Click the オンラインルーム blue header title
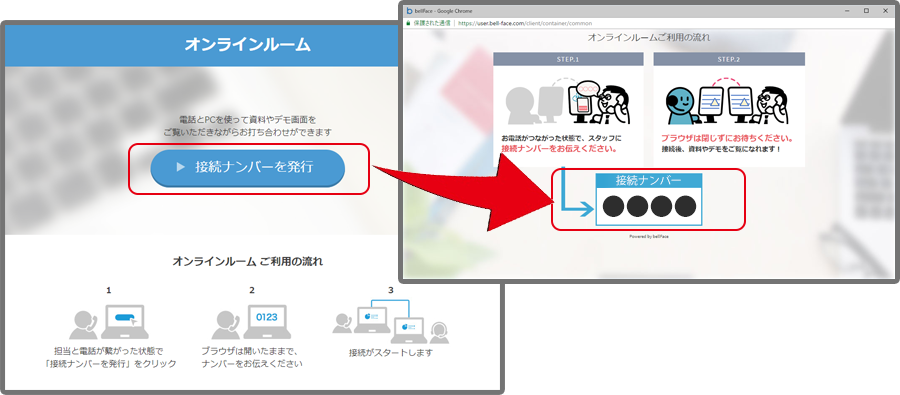The height and width of the screenshot is (395, 900). (x=247, y=45)
